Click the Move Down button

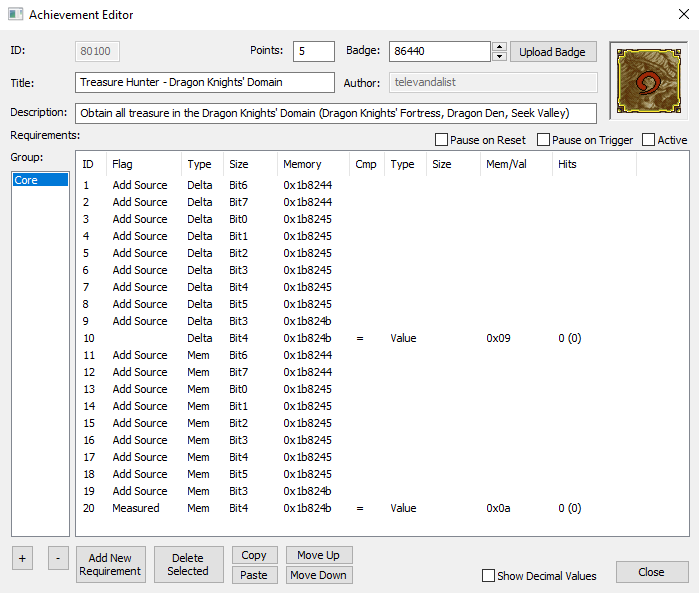(319, 575)
